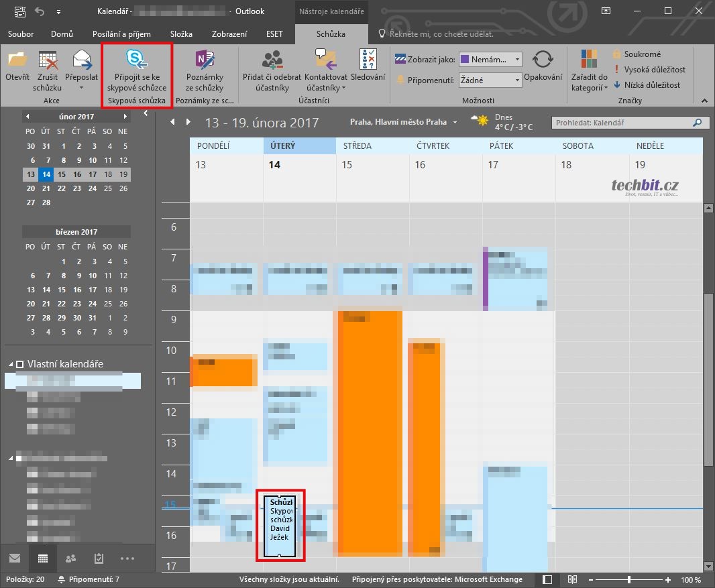
Task: Check the Vlastní kalendáře group checkbox
Action: click(x=20, y=365)
